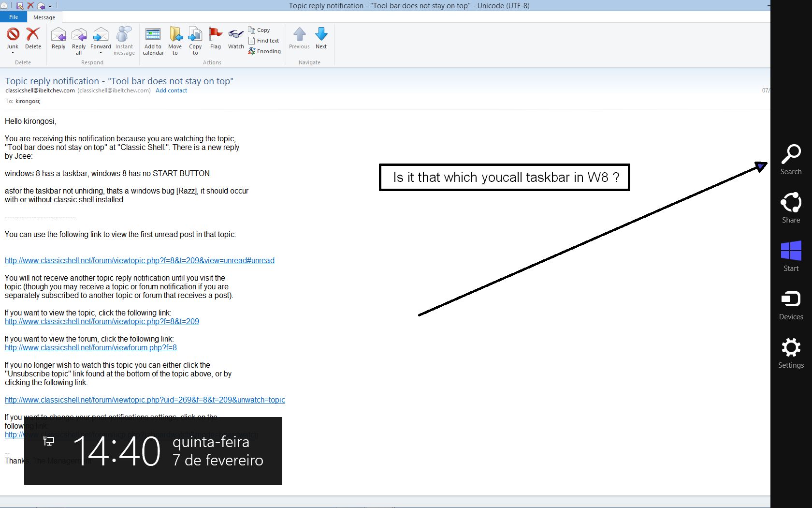
Task: Open the Settings charm
Action: pos(791,353)
